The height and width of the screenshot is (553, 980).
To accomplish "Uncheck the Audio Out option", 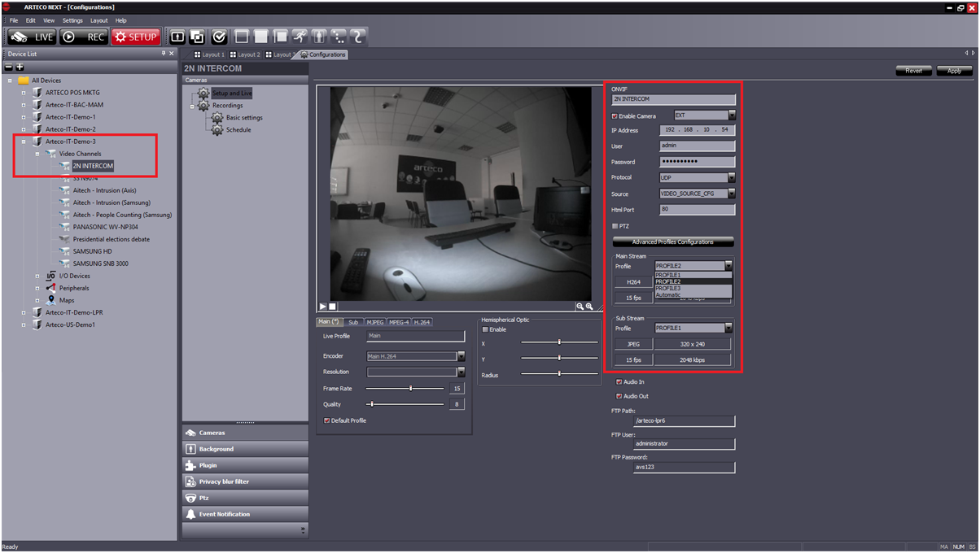I will (619, 396).
